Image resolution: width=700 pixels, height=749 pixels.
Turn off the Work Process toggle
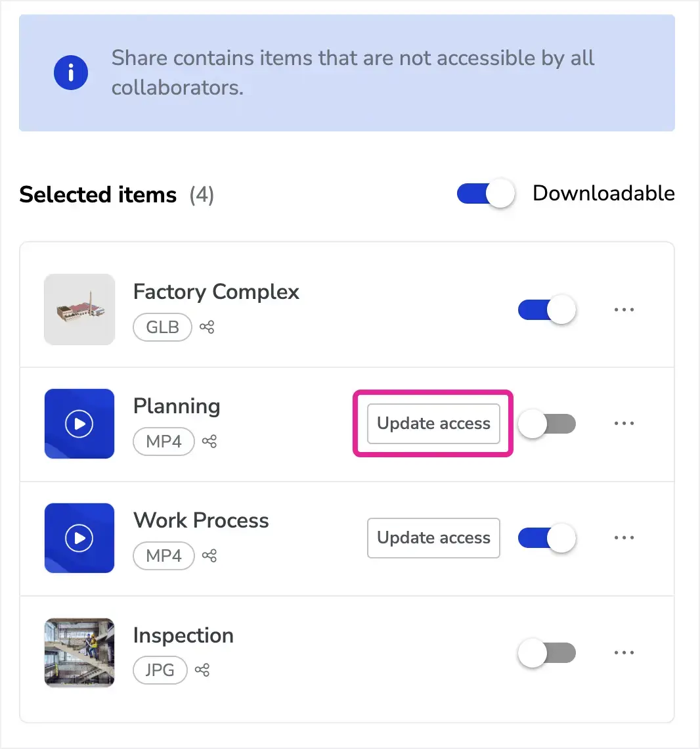pos(547,538)
